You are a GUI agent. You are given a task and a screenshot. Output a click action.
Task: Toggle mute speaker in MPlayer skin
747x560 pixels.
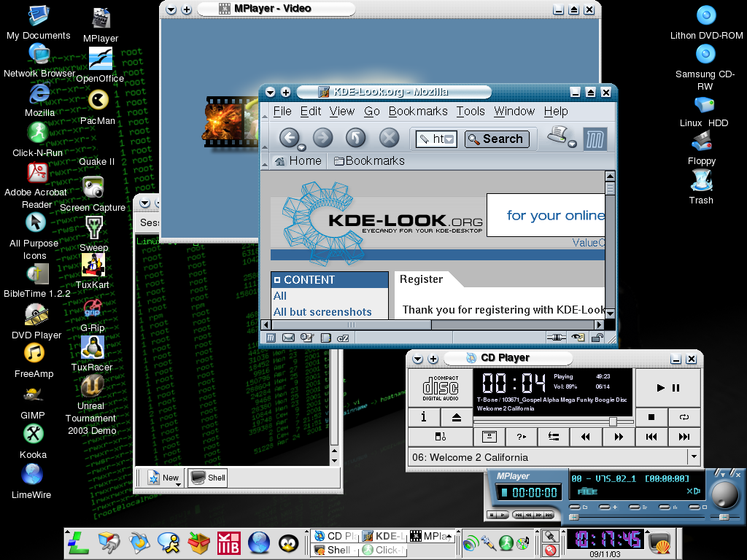coord(693,491)
